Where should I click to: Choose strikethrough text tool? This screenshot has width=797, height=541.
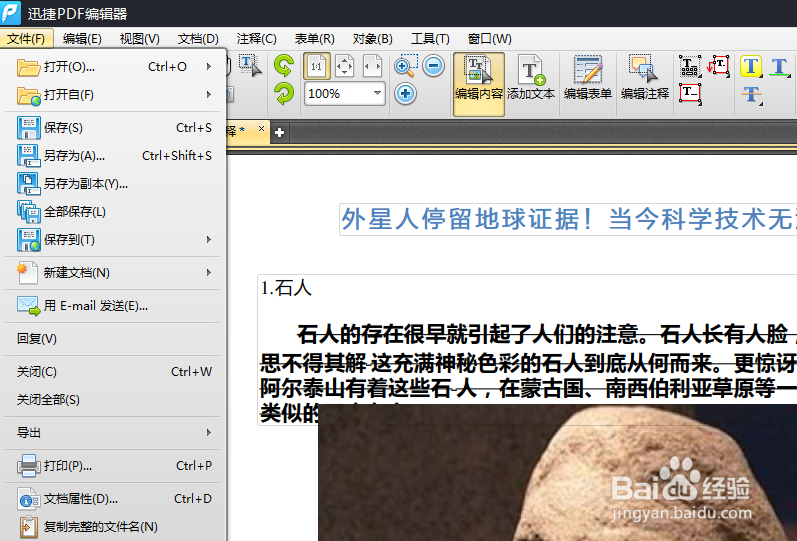(751, 95)
